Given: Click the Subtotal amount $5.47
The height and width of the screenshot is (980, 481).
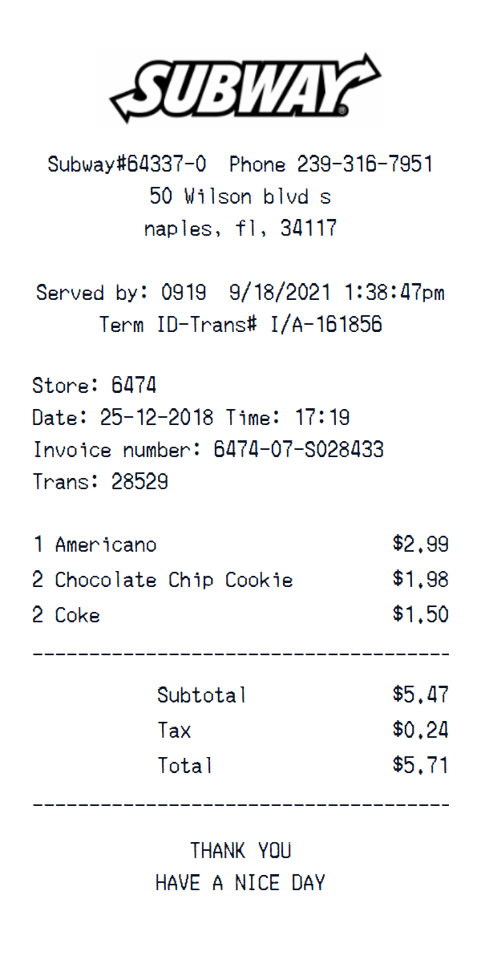Looking at the screenshot, I should (x=420, y=695).
